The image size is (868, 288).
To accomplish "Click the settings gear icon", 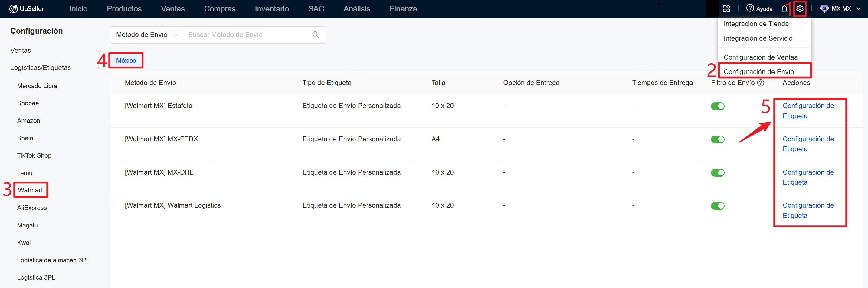I will coord(800,8).
